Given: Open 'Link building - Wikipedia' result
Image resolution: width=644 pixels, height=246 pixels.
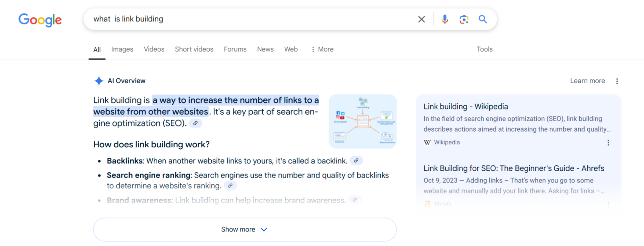Looking at the screenshot, I should (x=466, y=107).
